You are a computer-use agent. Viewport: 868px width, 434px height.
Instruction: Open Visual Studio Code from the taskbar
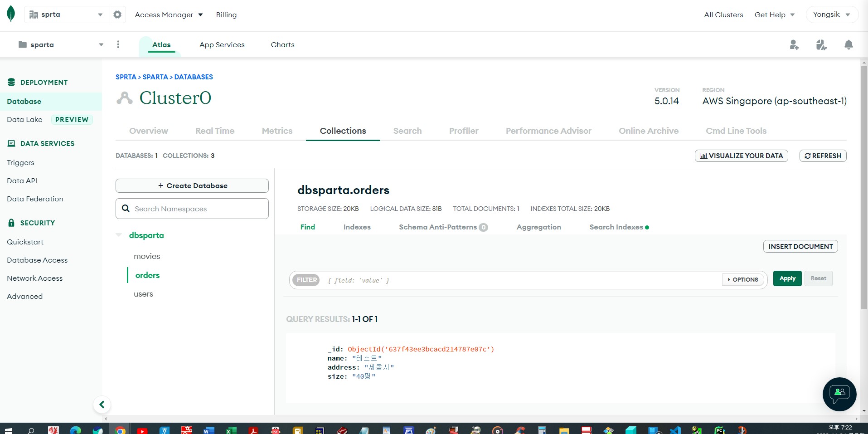[x=675, y=430]
